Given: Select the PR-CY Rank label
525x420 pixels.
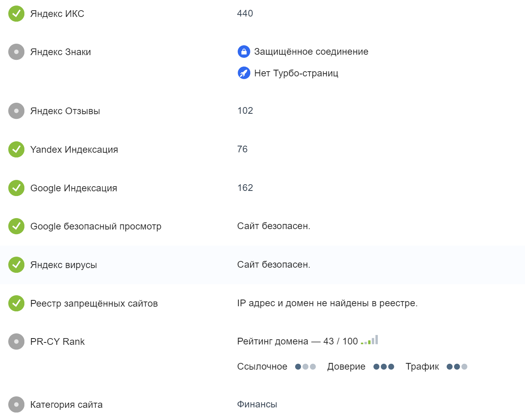Looking at the screenshot, I should pyautogui.click(x=57, y=342).
